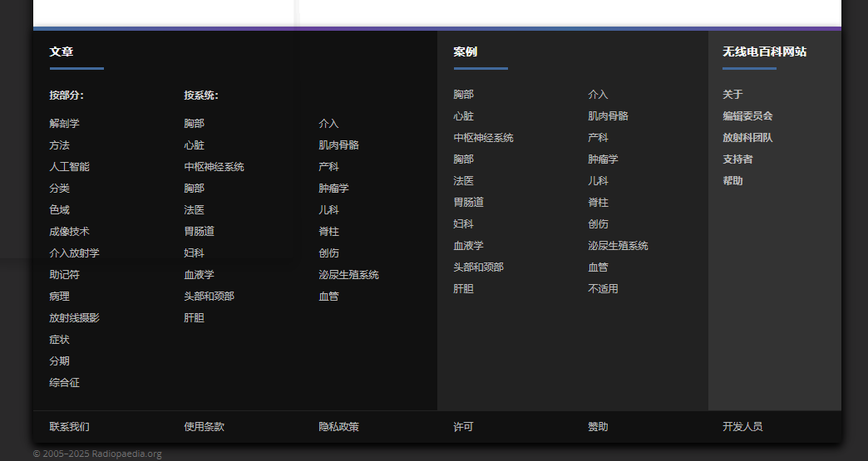Open 胃肠道 in the 文章 section
This screenshot has height=461, width=868.
point(200,231)
